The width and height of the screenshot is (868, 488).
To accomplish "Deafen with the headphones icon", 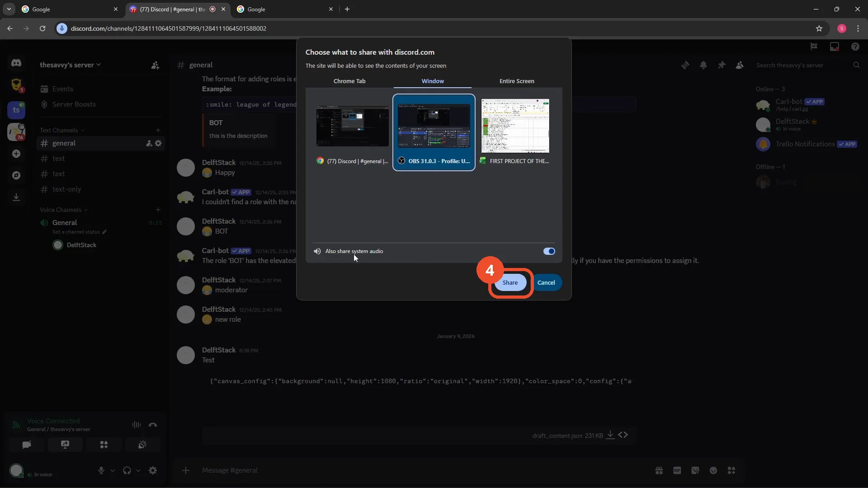I will tap(127, 470).
